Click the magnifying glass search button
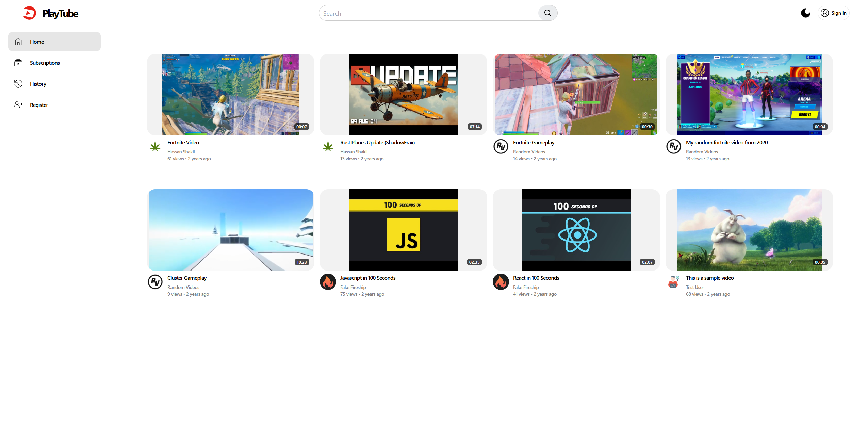 [547, 13]
